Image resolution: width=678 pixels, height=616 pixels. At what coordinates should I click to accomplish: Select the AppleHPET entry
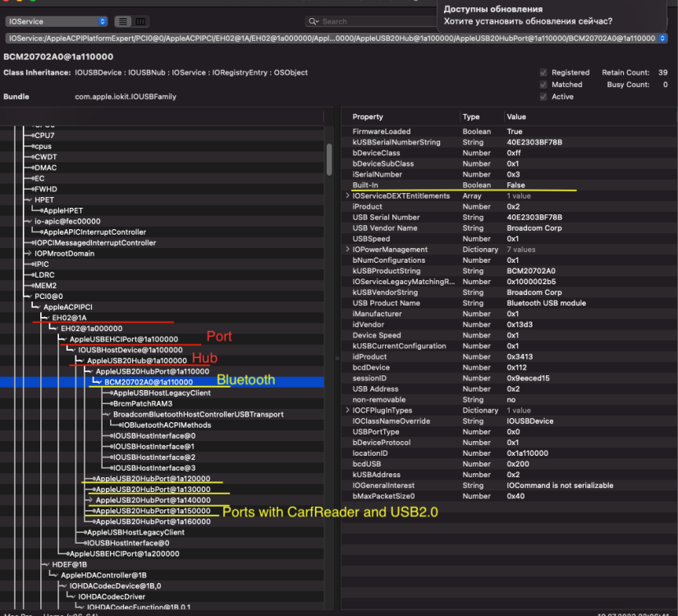pos(63,210)
